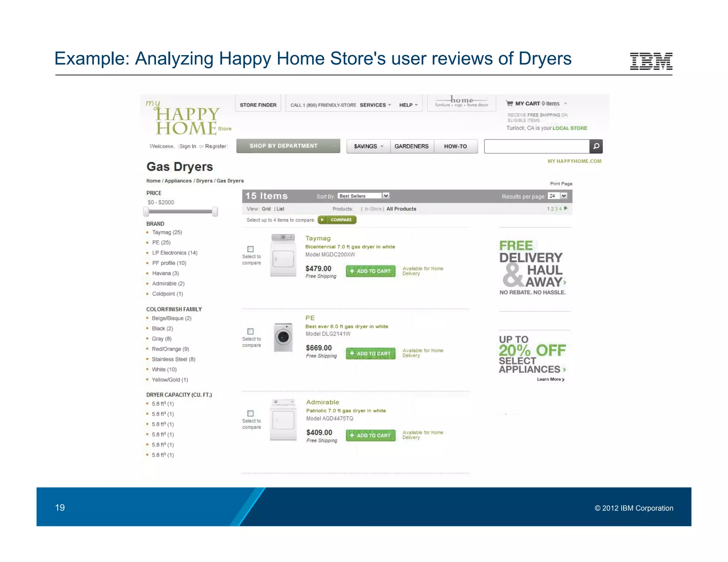This screenshot has height=562, width=728.
Task: Open the Admirable dryer product image
Action: tap(283, 420)
